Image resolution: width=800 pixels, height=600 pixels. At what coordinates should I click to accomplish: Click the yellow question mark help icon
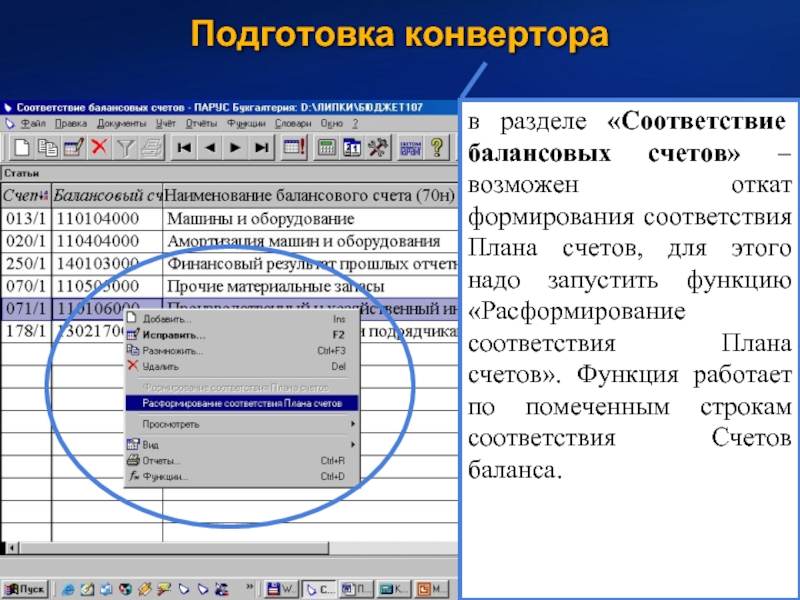437,148
